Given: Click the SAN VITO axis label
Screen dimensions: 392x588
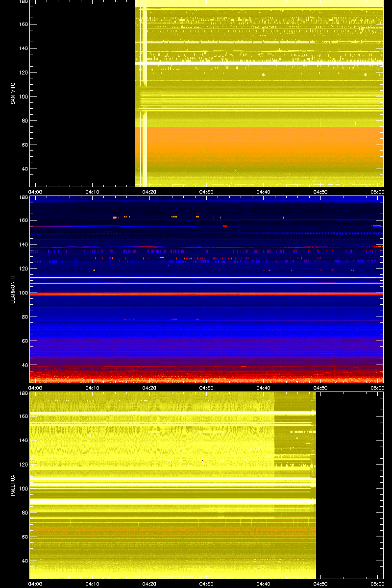Looking at the screenshot, I should click(13, 93).
